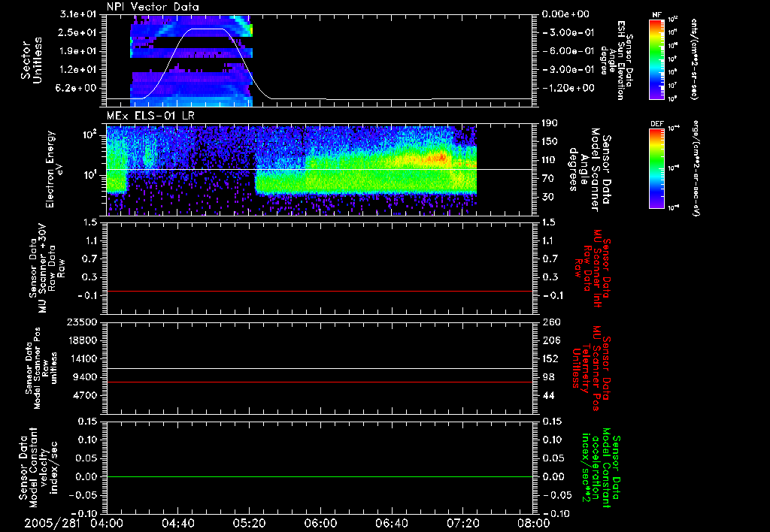Click the NF flux color bar

(x=656, y=59)
